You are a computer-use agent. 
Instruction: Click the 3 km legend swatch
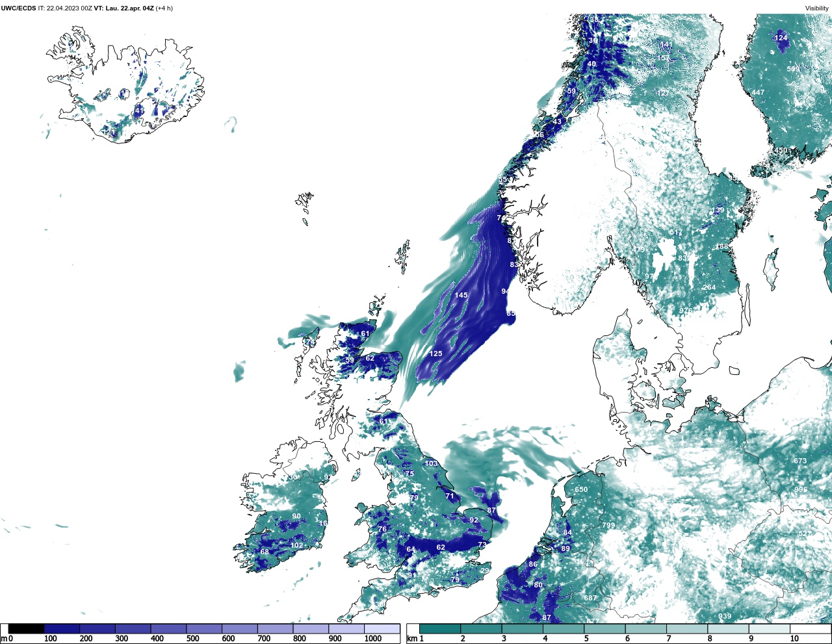click(523, 629)
